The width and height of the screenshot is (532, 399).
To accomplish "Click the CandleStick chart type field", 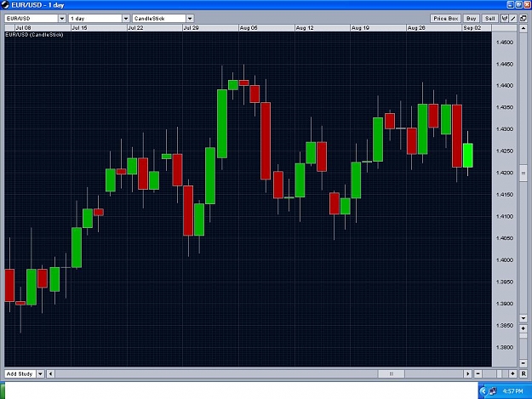I will pos(159,19).
